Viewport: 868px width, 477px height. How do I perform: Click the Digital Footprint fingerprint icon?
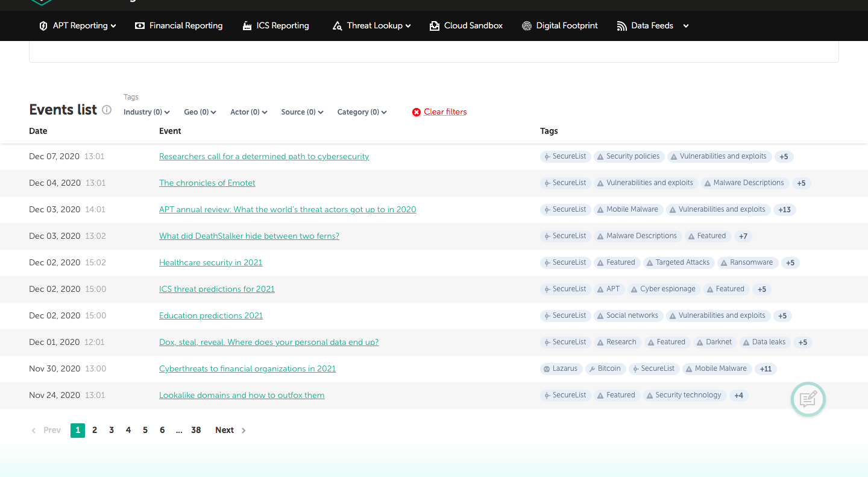[x=527, y=26]
